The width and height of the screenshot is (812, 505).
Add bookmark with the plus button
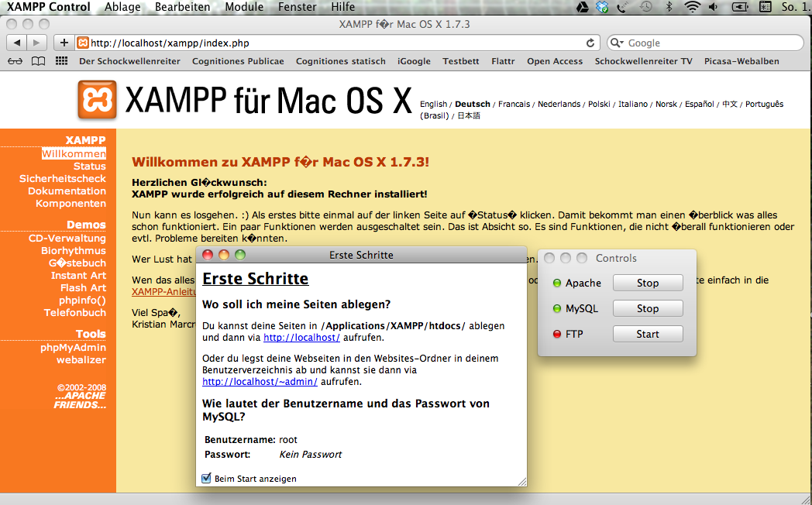tap(64, 43)
